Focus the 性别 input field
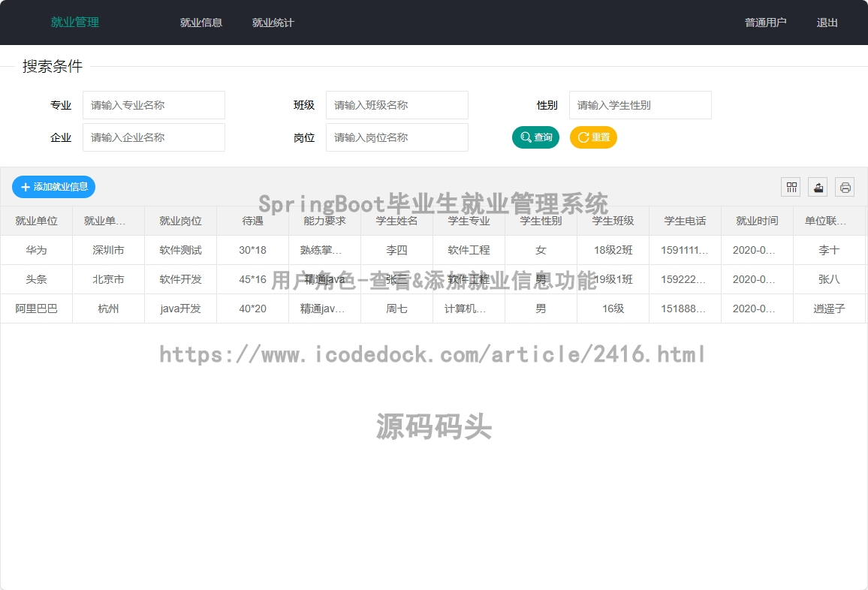The image size is (868, 590). (x=640, y=105)
